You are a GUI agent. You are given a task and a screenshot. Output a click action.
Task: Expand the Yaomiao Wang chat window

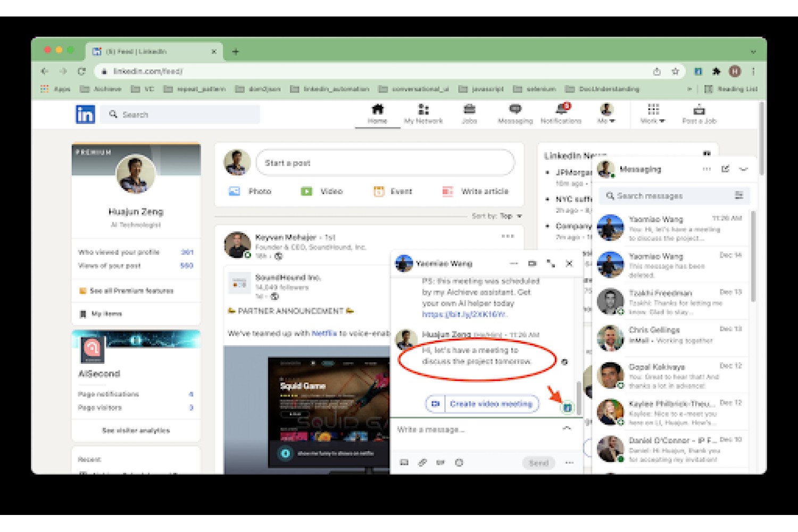pos(551,263)
